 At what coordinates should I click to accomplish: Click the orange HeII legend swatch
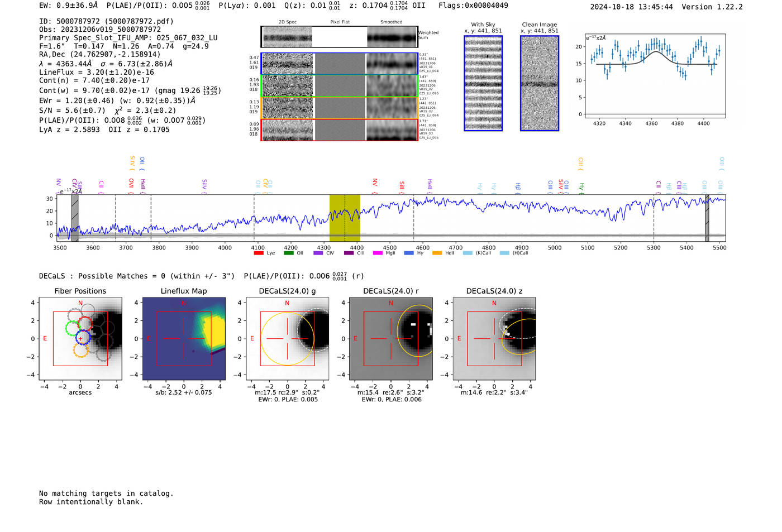click(x=437, y=253)
